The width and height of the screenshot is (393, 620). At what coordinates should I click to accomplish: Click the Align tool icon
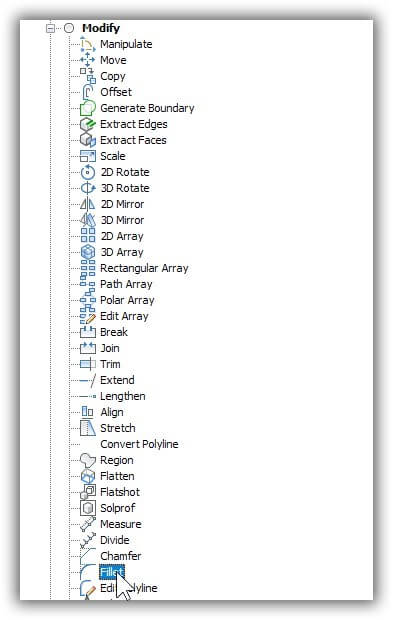pyautogui.click(x=88, y=412)
